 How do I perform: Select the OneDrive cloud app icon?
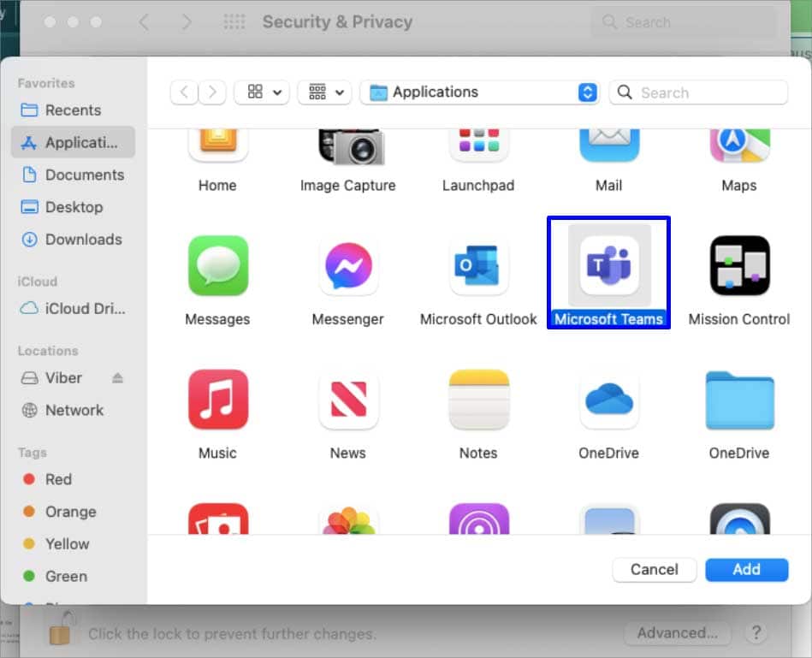tap(609, 399)
